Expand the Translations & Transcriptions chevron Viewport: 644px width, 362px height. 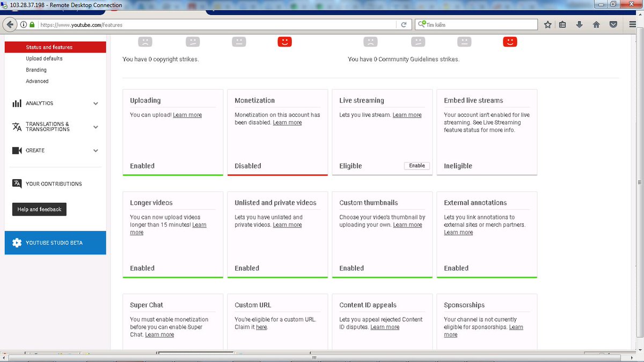(96, 127)
